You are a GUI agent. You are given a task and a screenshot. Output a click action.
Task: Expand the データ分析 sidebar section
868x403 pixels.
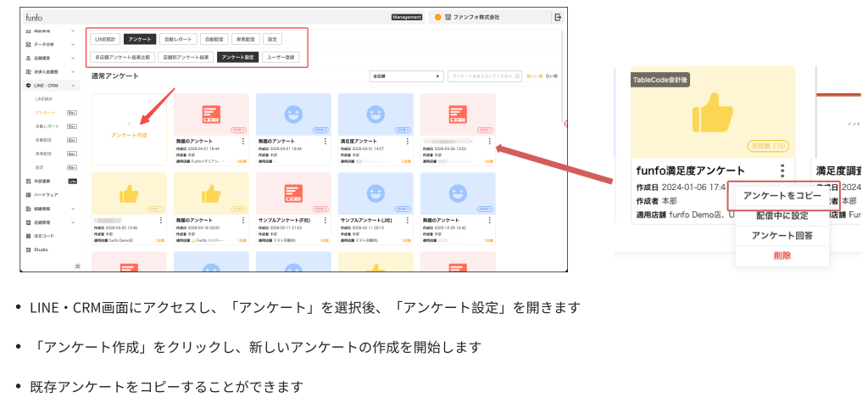pyautogui.click(x=73, y=44)
